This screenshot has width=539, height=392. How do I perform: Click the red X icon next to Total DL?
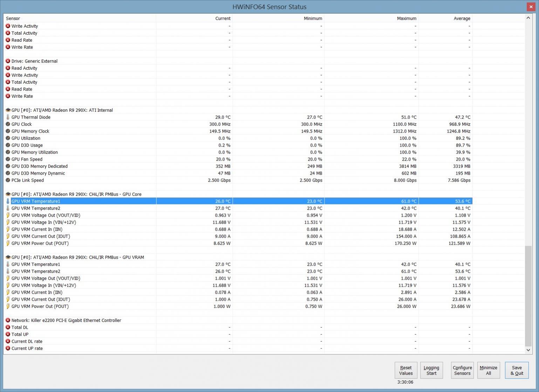(x=8, y=327)
